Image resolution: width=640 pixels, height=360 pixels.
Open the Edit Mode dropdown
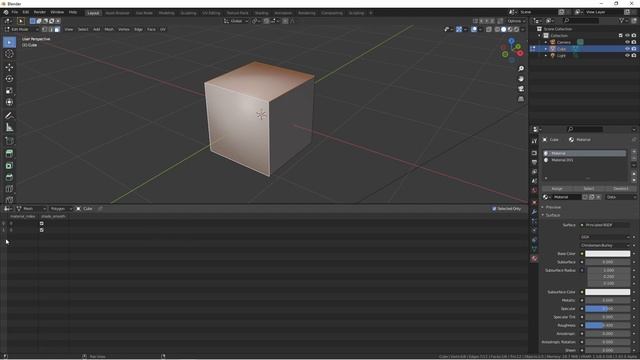(22, 29)
